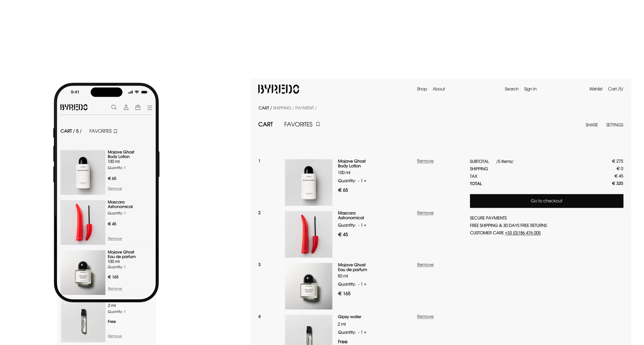The height and width of the screenshot is (345, 644).
Task: Click the desktop Mascara Astronomical product thumbnail
Action: tap(308, 234)
